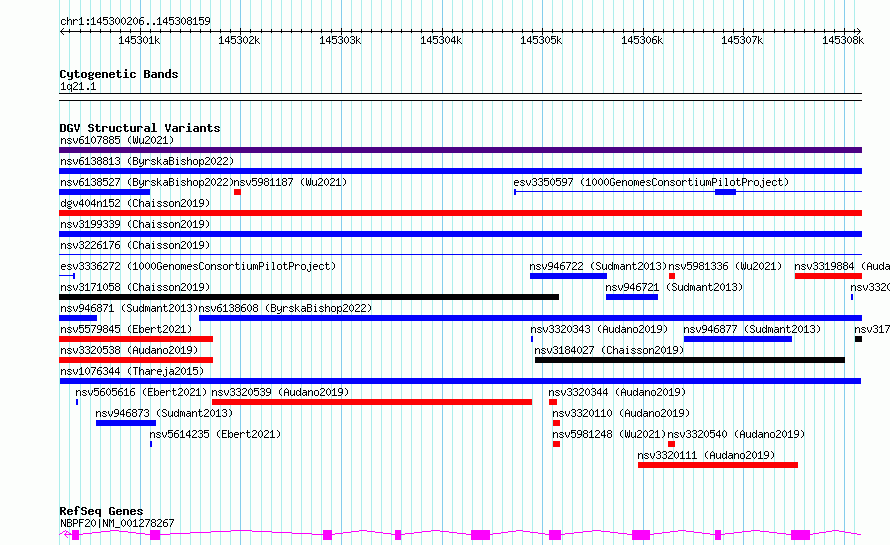Click the nsv6107885 (Wu2021) variant label
This screenshot has width=890, height=545.
point(117,140)
